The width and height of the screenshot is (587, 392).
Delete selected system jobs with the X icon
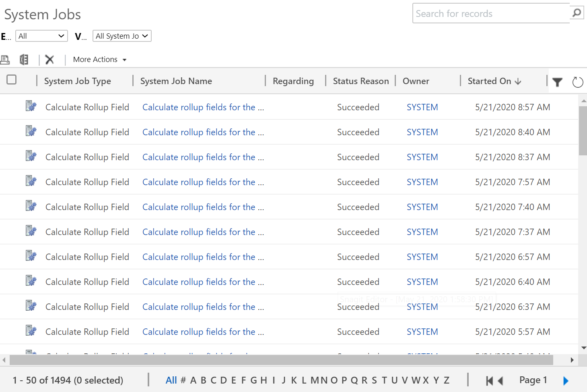tap(49, 59)
